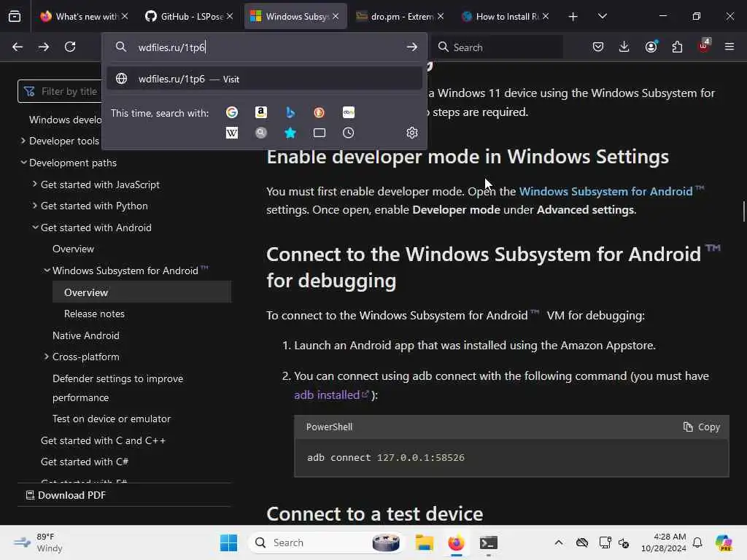Go back to the previous page
The height and width of the screenshot is (560, 747).
[18, 47]
